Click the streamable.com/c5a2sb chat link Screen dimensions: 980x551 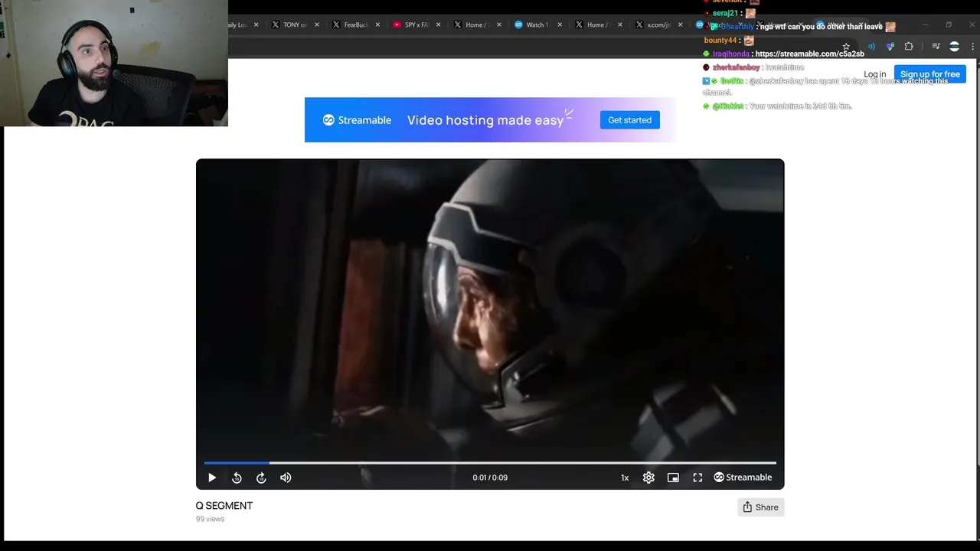pyautogui.click(x=809, y=54)
